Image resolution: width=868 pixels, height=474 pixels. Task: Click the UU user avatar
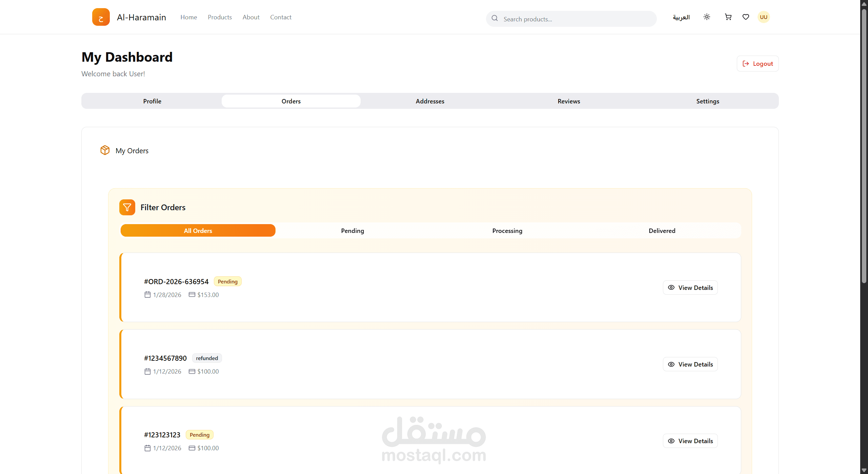coord(764,17)
